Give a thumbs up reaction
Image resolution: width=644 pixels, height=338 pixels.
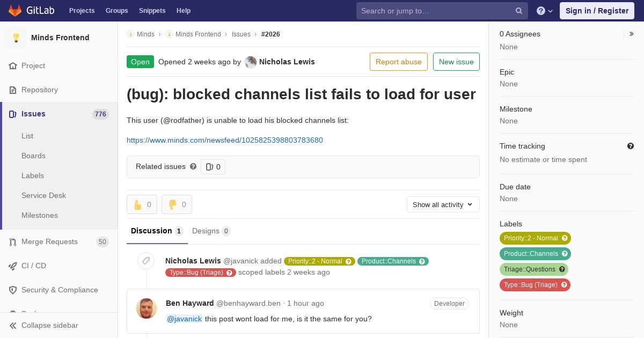[x=142, y=204]
